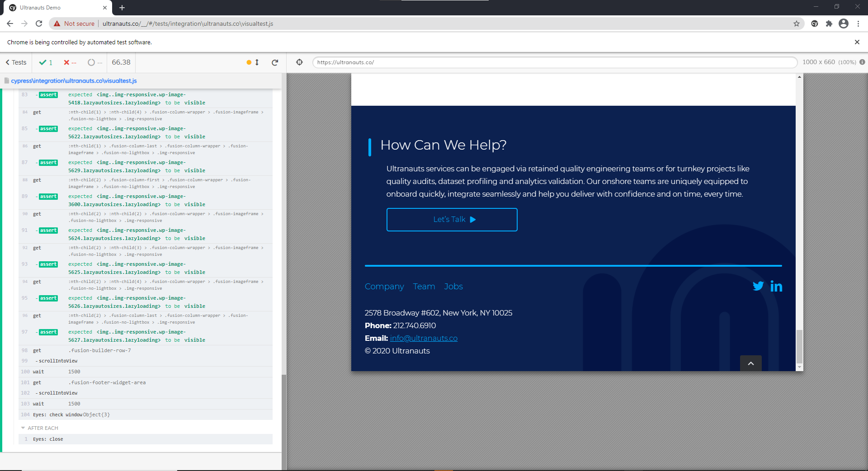Click the Phone: 212.740.6910 text
The height and width of the screenshot is (471, 868).
click(x=400, y=325)
